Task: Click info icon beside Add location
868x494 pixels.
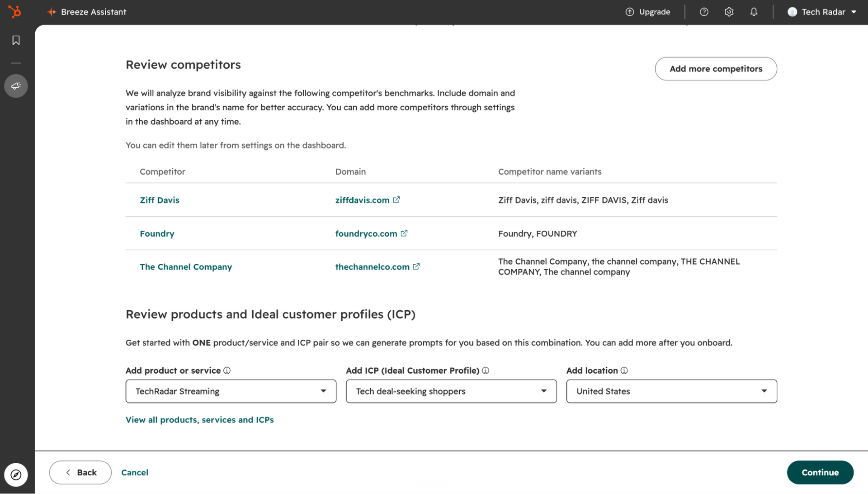Action: point(624,370)
